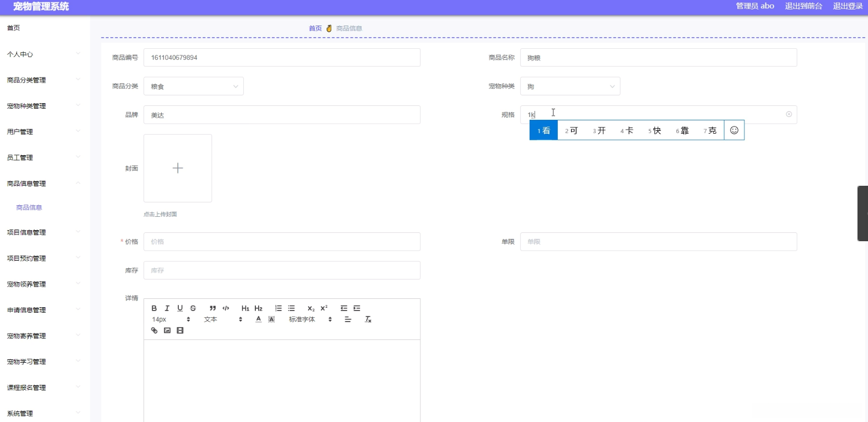
Task: Choose IME candidate 5 快
Action: coord(654,130)
